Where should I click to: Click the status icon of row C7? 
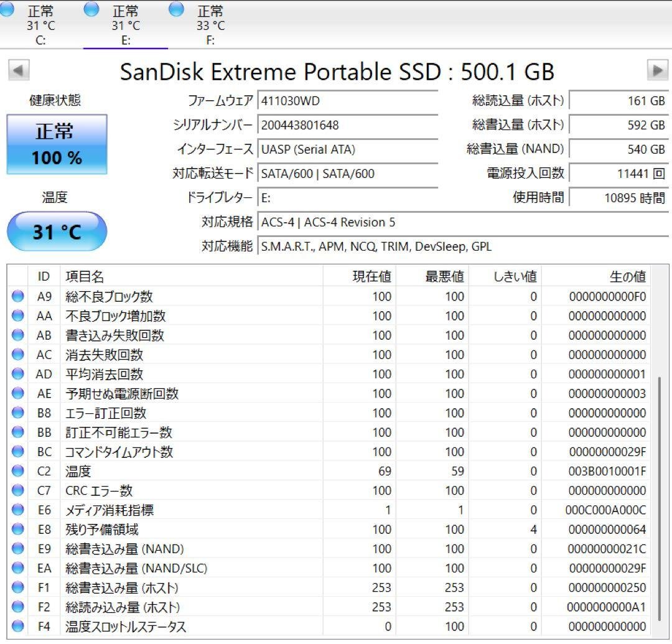(17, 490)
